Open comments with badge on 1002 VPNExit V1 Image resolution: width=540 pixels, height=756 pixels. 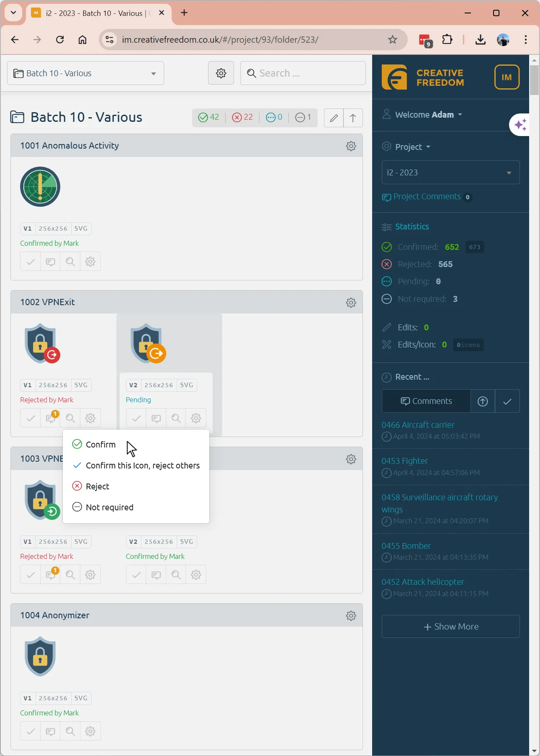point(50,418)
